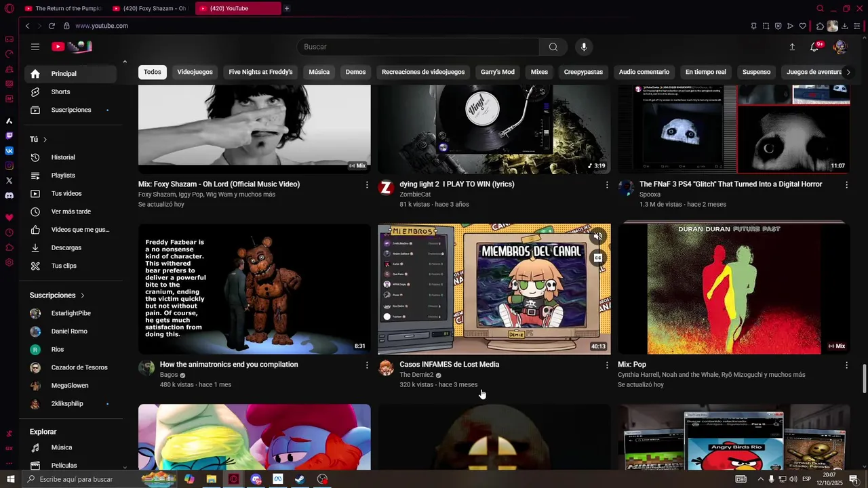Open options for FNaF 3 Glitch video
The width and height of the screenshot is (868, 488).
pyautogui.click(x=846, y=184)
